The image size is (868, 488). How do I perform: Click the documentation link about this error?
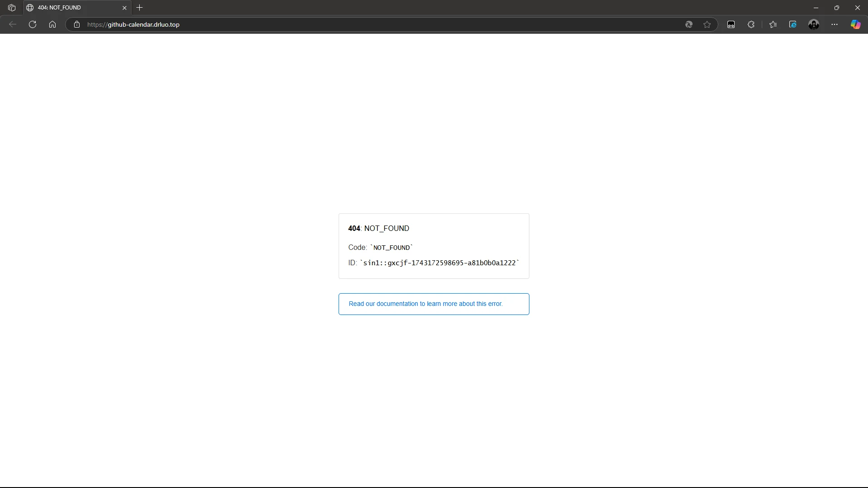[425, 304]
